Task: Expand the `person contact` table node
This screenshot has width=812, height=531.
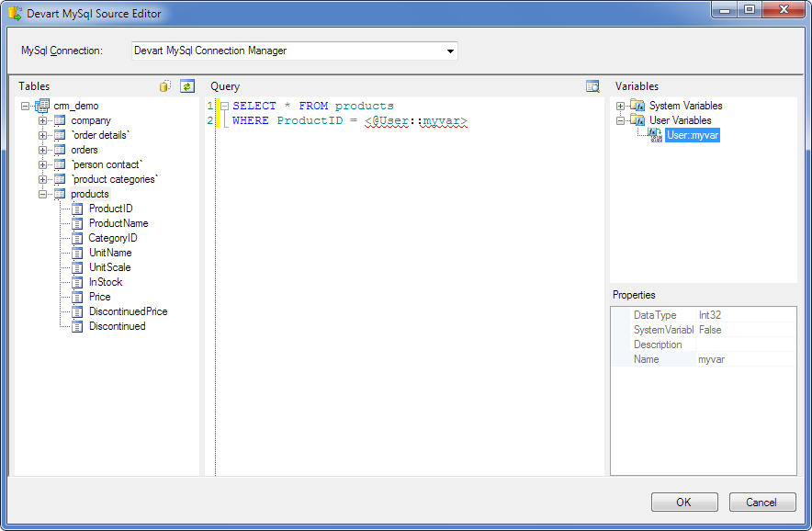Action: tap(42, 164)
